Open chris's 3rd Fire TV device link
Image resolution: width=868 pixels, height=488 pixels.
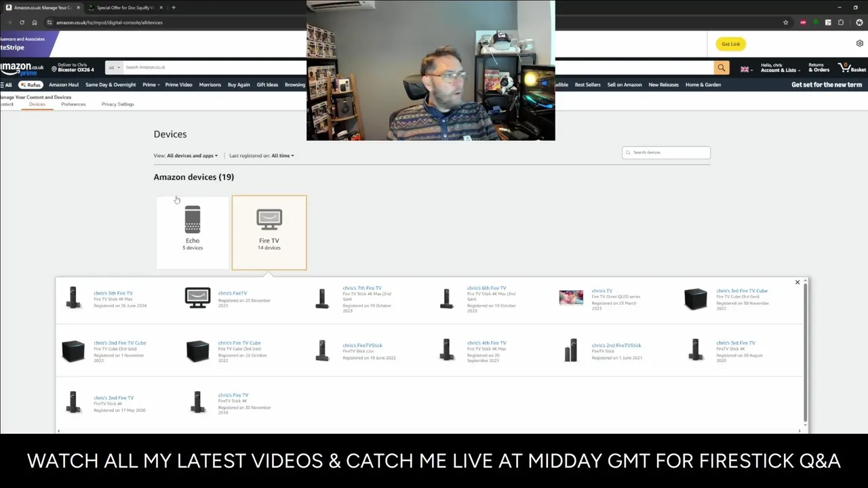(736, 343)
